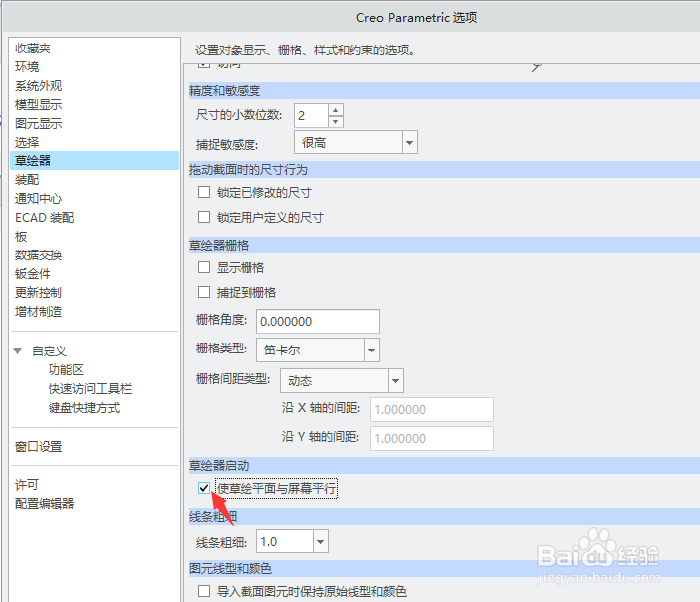The width and height of the screenshot is (700, 602).
Task: Click the 尺寸的小数位数 value field
Action: (x=312, y=116)
